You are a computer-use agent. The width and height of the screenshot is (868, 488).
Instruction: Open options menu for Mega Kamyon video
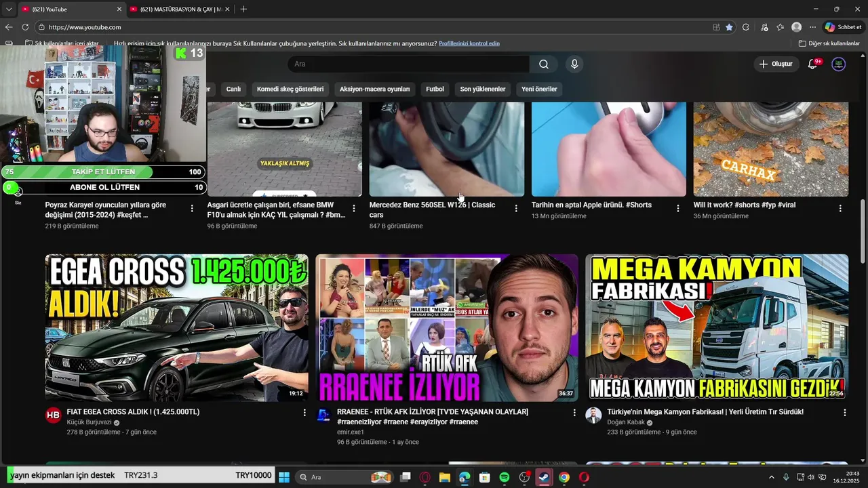[845, 412]
